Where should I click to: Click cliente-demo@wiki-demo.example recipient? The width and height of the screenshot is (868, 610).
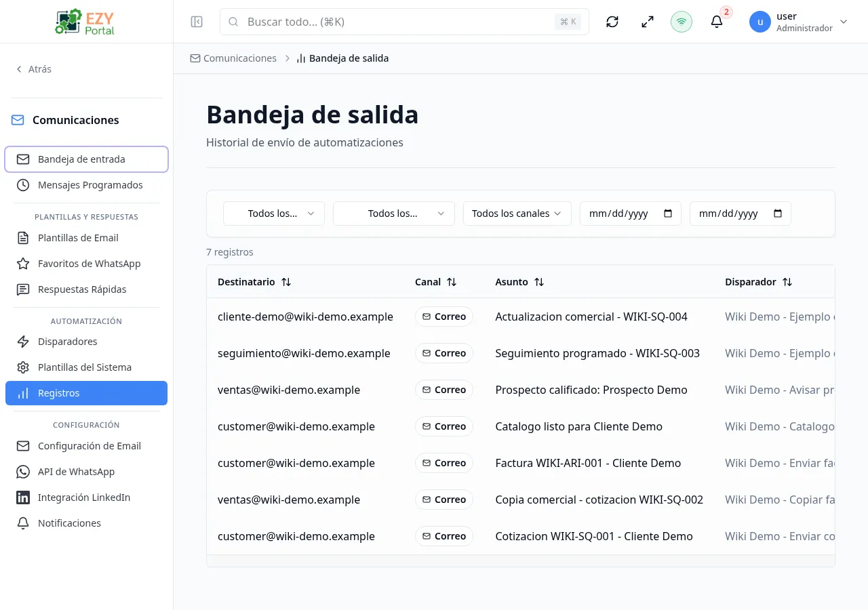305,317
